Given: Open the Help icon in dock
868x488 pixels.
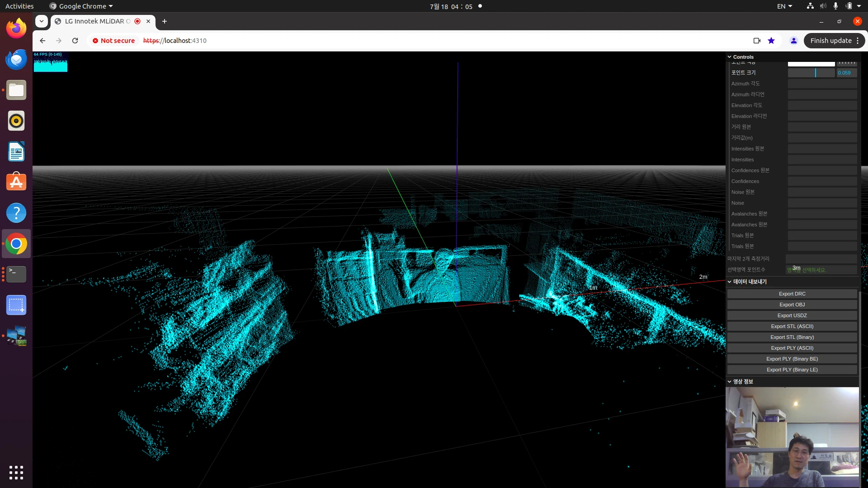Looking at the screenshot, I should click(x=16, y=213).
